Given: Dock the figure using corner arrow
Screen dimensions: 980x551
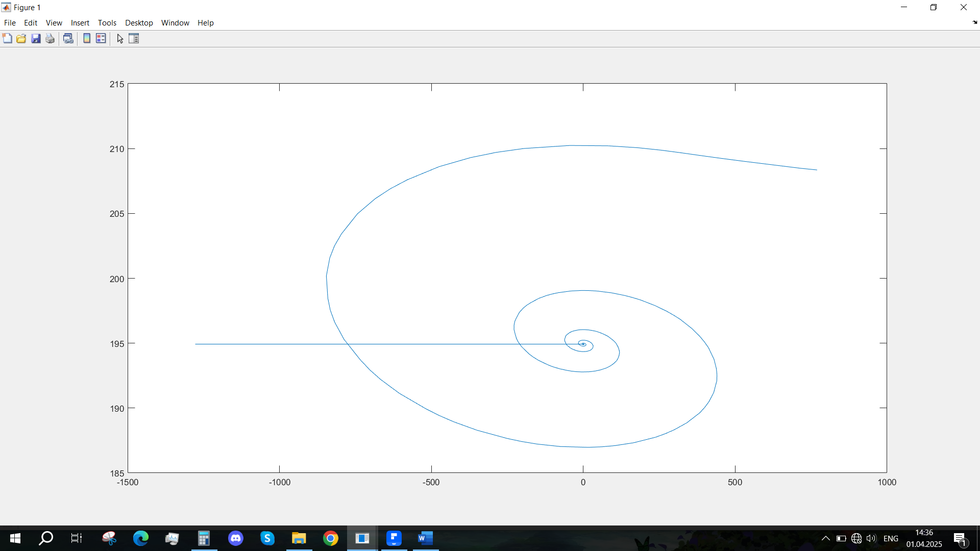Looking at the screenshot, I should [974, 22].
